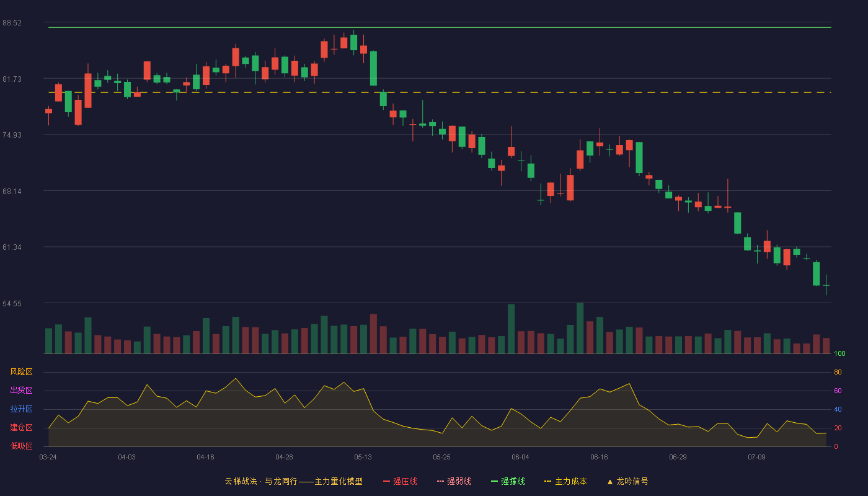Toggle the 强撑线 legend entry
Screen dimensions: 868x496
508,481
